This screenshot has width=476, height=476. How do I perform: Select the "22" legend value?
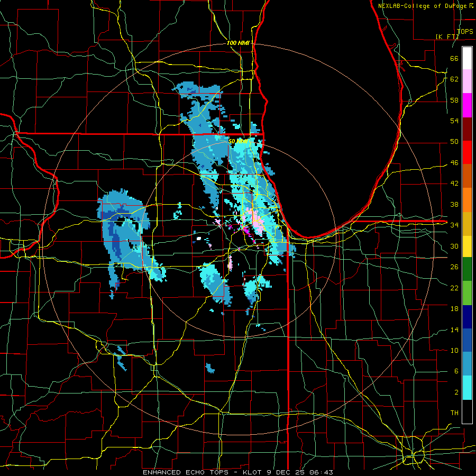click(x=454, y=288)
